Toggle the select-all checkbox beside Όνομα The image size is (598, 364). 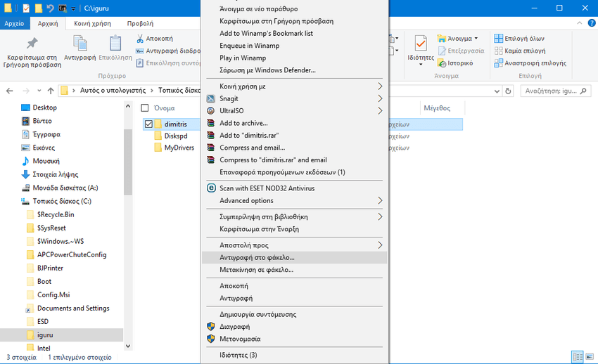[145, 108]
